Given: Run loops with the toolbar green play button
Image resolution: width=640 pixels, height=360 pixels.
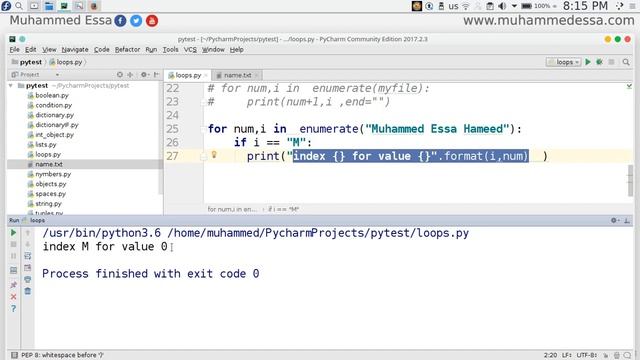Looking at the screenshot, I should 588,62.
